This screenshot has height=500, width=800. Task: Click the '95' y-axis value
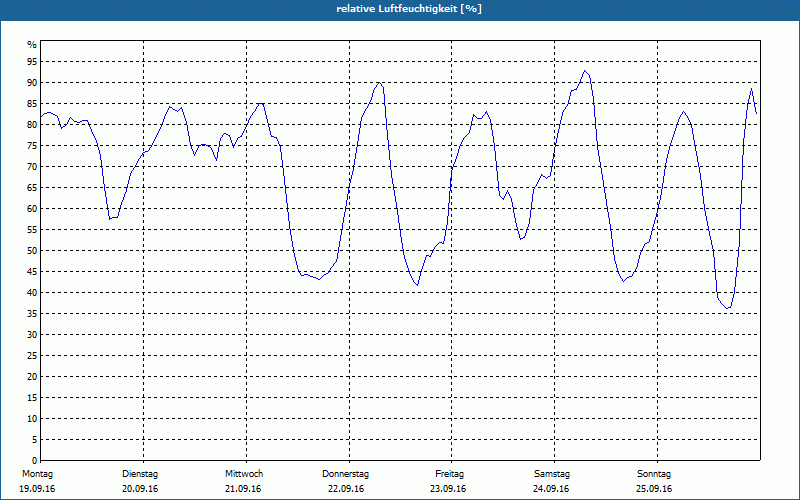click(32, 62)
